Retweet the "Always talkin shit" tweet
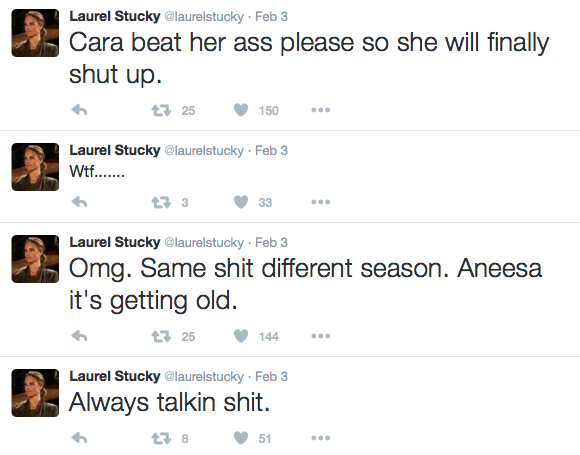Viewport: 580px width, 455px height. click(x=161, y=438)
